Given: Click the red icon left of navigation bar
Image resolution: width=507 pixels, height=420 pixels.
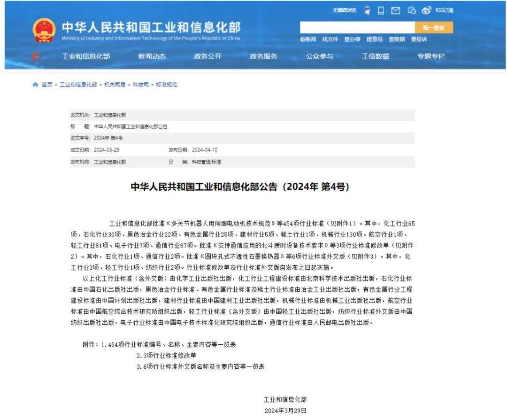Looking at the screenshot, I should (36, 56).
